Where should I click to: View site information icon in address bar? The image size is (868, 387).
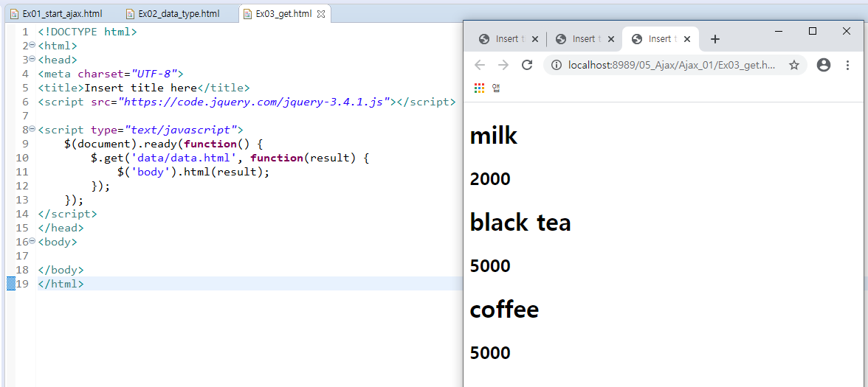click(x=557, y=65)
